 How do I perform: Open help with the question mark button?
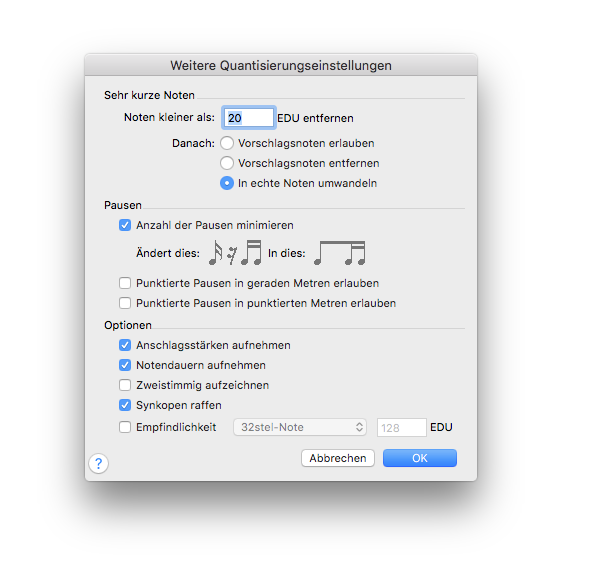click(99, 463)
